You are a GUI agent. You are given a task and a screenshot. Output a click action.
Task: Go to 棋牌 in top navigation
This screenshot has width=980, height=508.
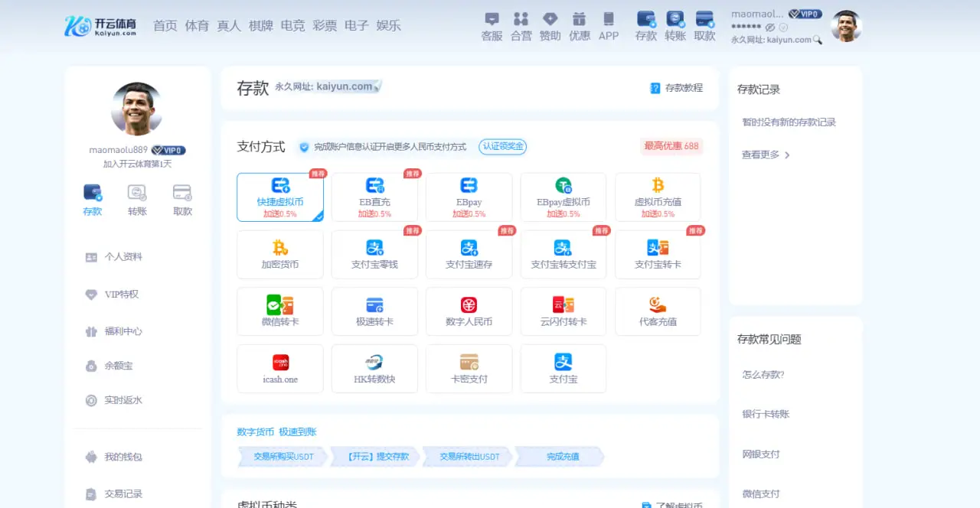point(261,25)
